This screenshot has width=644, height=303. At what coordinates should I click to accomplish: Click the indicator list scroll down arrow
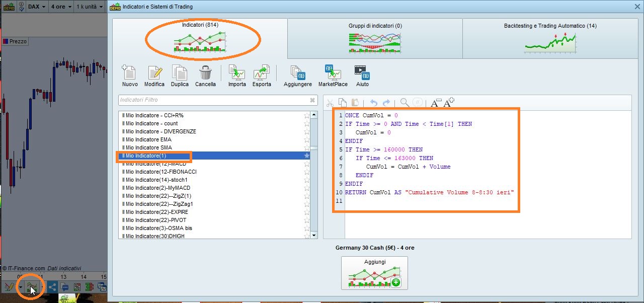tap(314, 235)
